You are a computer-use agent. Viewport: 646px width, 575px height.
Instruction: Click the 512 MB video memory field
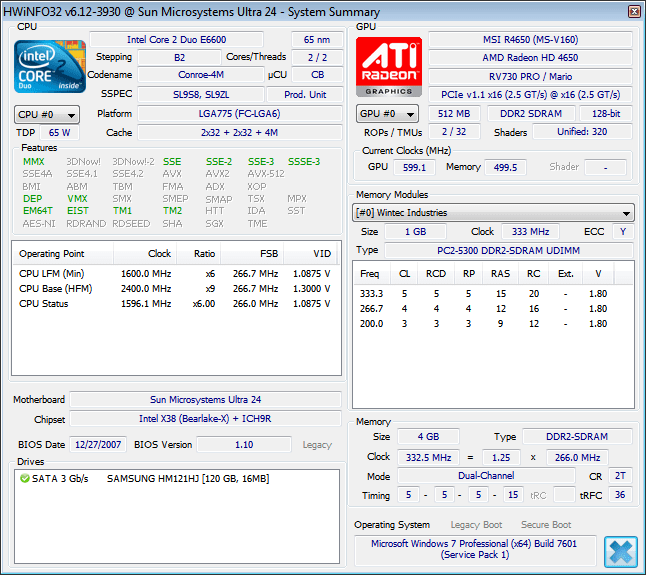coord(454,114)
